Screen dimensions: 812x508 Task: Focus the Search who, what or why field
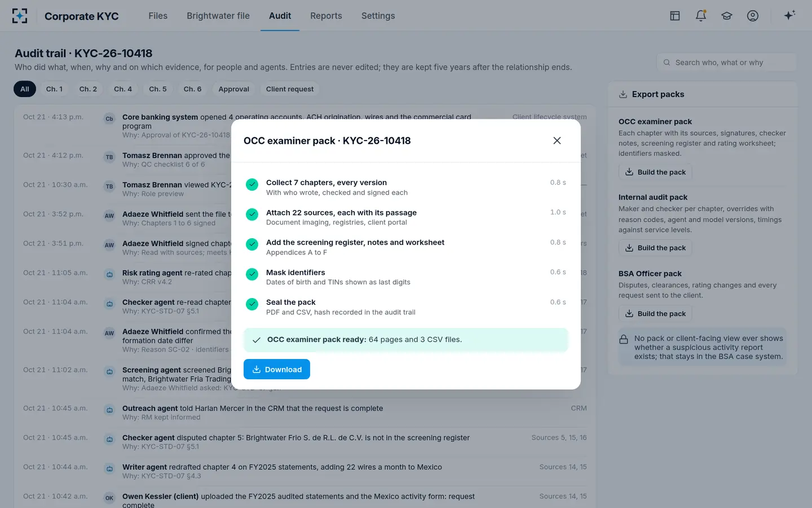point(726,63)
